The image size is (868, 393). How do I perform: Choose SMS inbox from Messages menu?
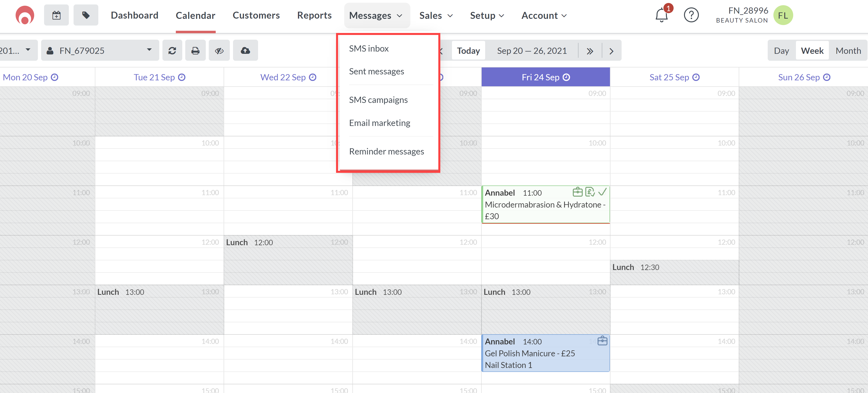click(369, 49)
